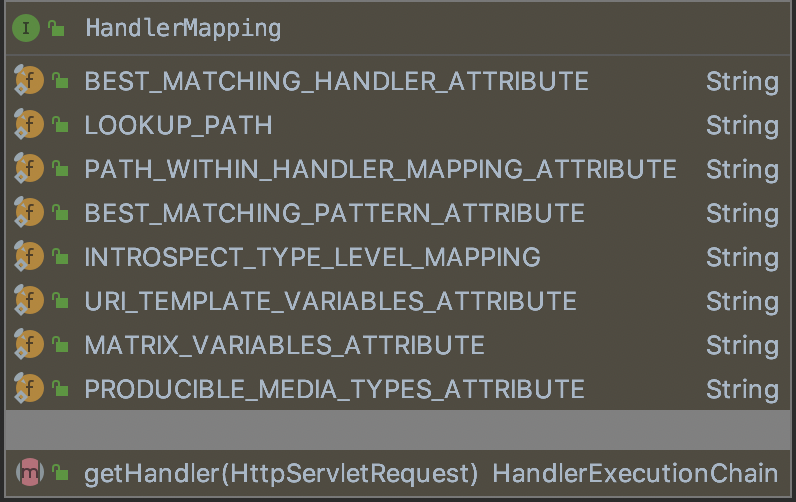
Task: Click the field icon beside MATRIX_VARIABLES_ATTRIBUTE
Action: click(28, 346)
